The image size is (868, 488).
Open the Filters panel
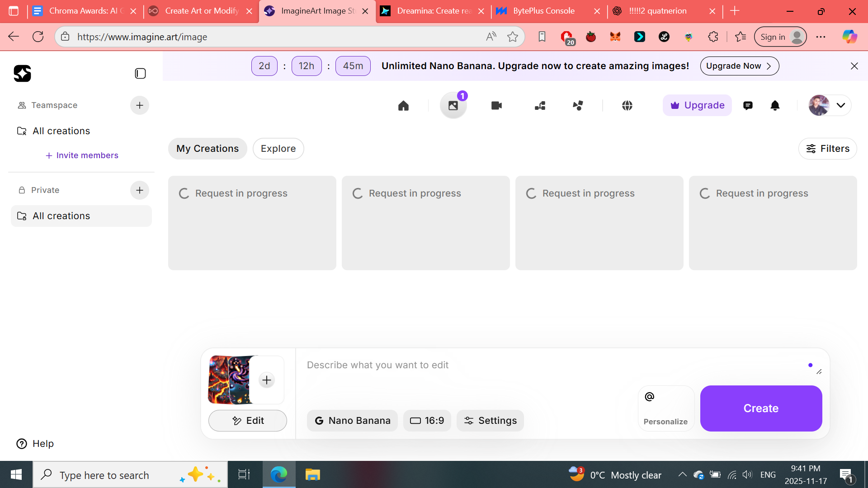827,149
